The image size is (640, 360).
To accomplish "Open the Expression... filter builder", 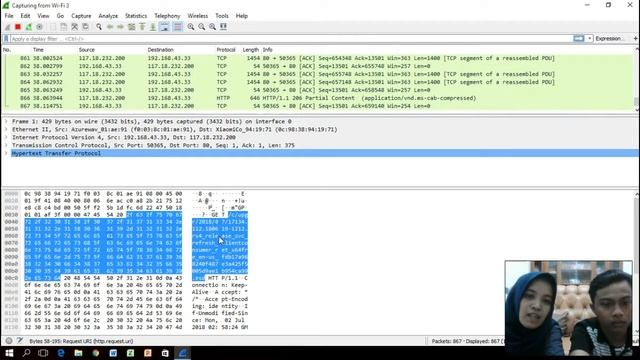I will [x=609, y=38].
